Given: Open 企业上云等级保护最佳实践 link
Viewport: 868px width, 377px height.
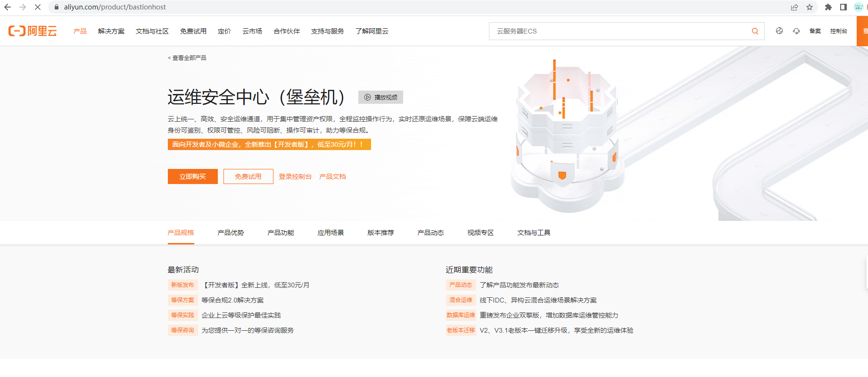Looking at the screenshot, I should pos(241,315).
